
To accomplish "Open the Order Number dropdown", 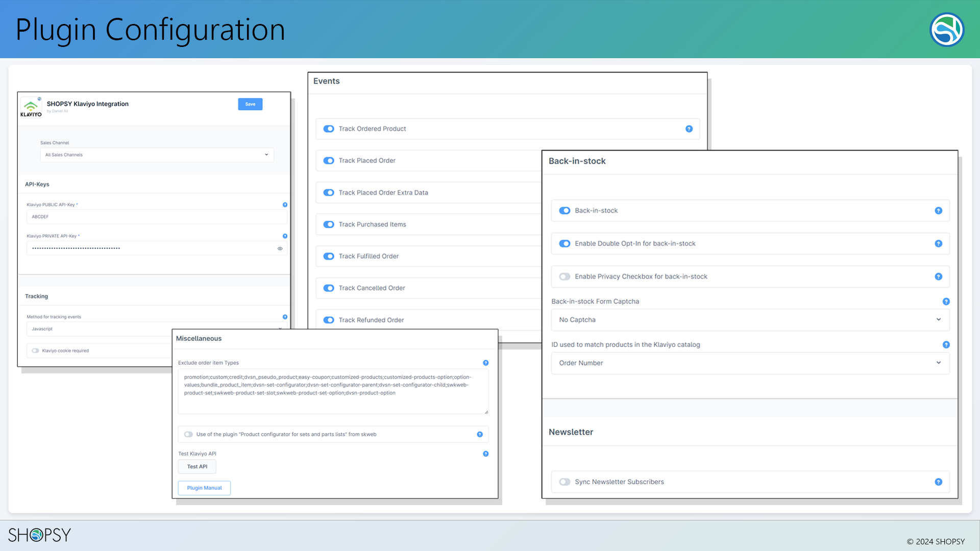I will pyautogui.click(x=750, y=363).
